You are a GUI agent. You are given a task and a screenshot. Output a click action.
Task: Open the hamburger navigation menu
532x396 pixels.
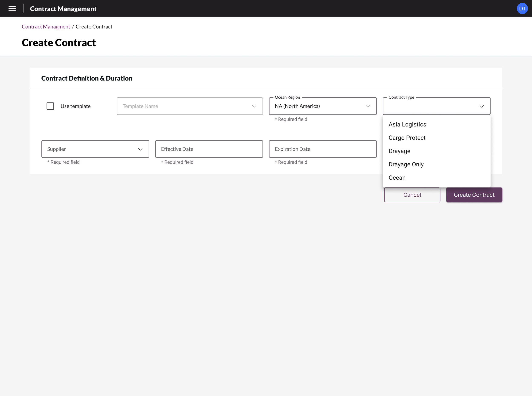pyautogui.click(x=12, y=9)
